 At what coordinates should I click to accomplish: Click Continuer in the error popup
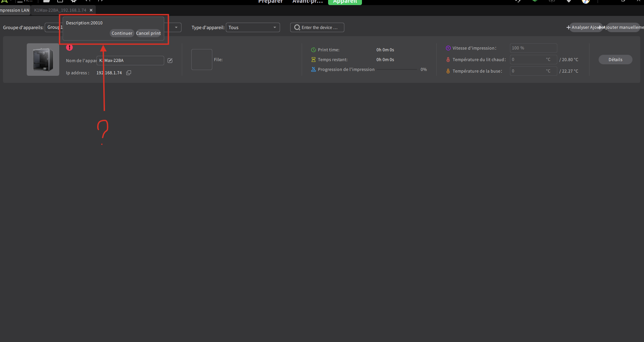click(122, 33)
